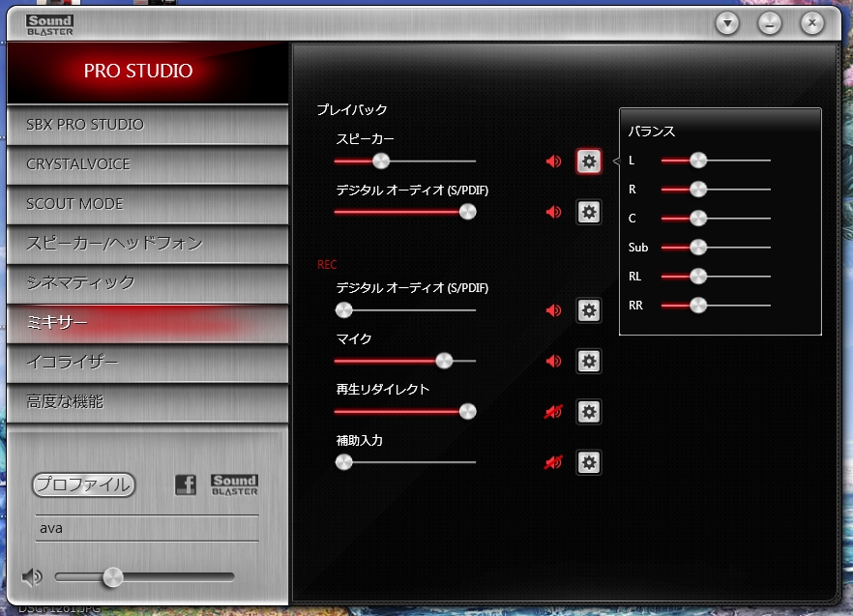The height and width of the screenshot is (616, 853).
Task: Minimize the Sound Blaster window
Action: 770,23
